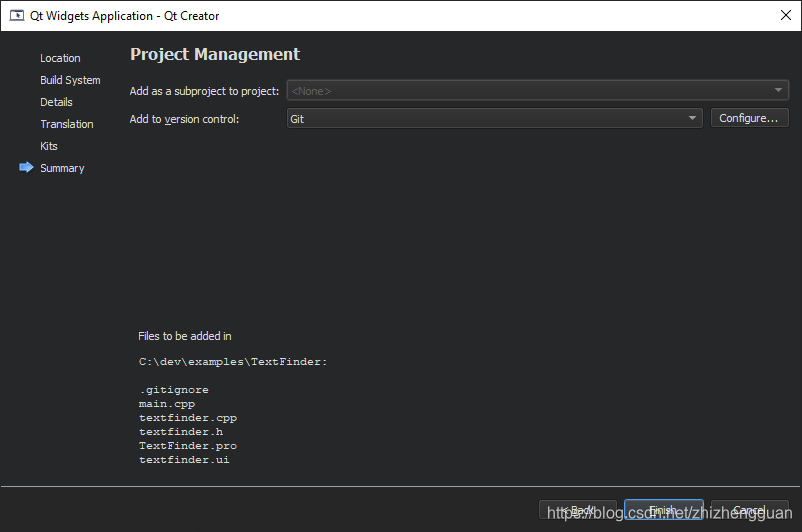Click the textfinder.ui file name

coord(184,459)
